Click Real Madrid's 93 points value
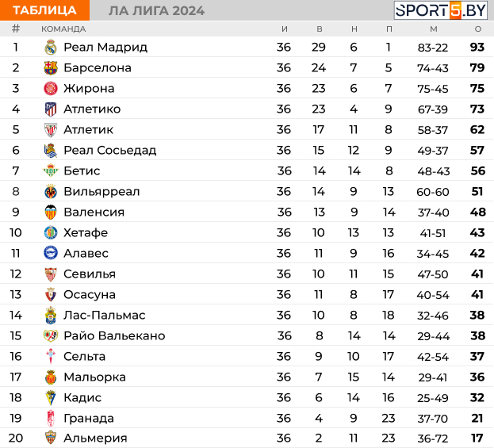 (477, 48)
